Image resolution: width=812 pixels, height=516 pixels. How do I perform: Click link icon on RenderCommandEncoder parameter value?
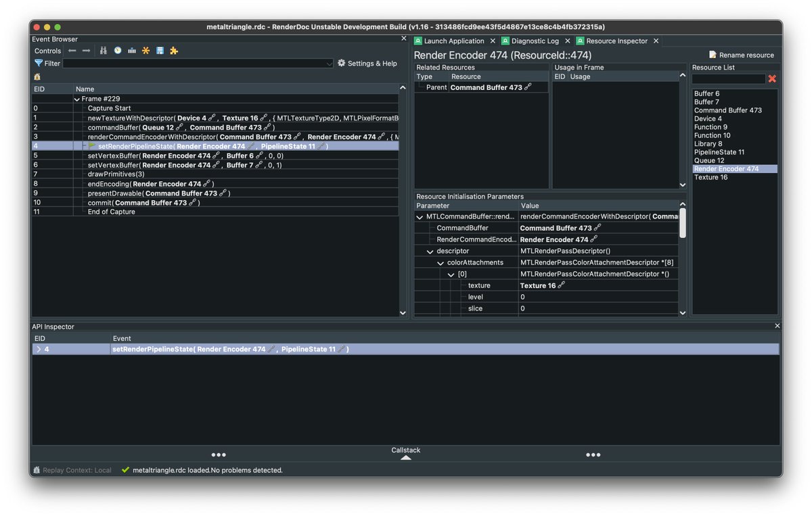click(594, 239)
